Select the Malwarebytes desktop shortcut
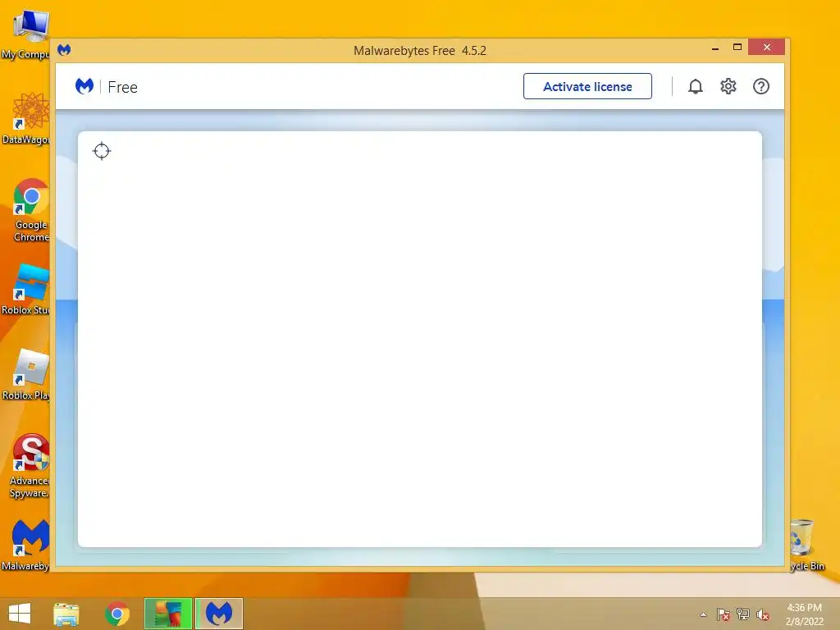This screenshot has width=840, height=630. click(x=25, y=545)
